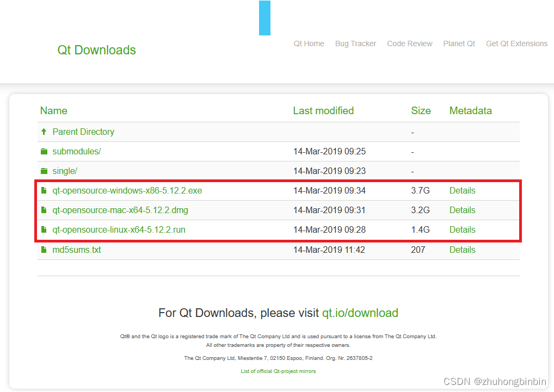554x392 pixels.
Task: Open the qt.io/download link
Action: coord(360,313)
